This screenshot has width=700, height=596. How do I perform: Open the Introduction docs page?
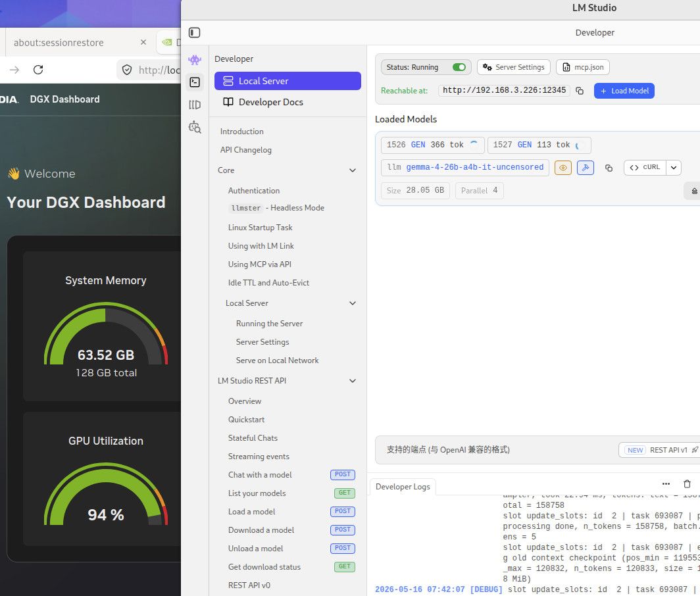click(242, 132)
